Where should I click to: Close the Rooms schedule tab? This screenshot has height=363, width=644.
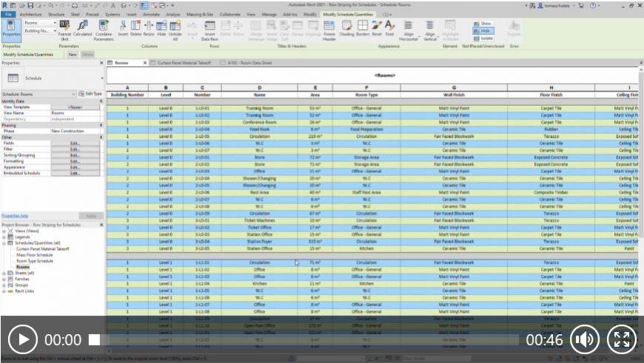(144, 63)
